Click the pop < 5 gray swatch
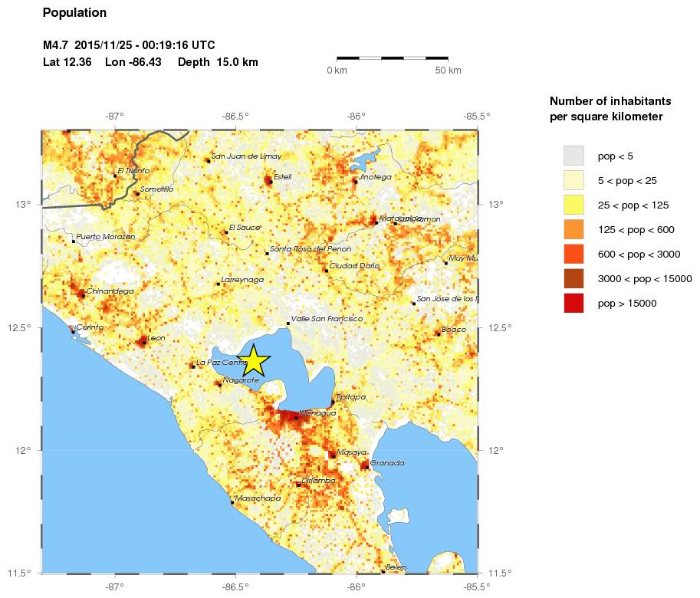700x598 pixels. pos(573,156)
